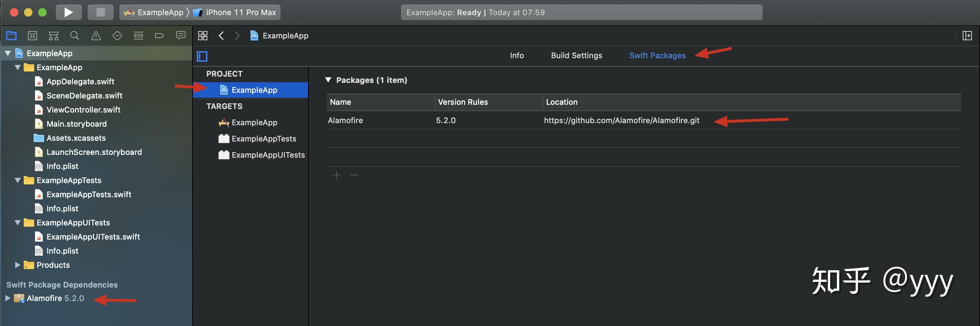Image resolution: width=980 pixels, height=326 pixels.
Task: Sort packages by Name column
Action: [380, 102]
